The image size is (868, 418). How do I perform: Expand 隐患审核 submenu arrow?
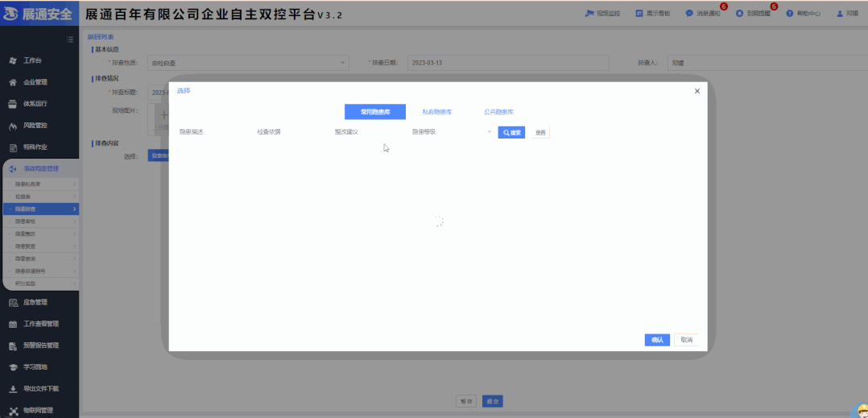coord(74,221)
